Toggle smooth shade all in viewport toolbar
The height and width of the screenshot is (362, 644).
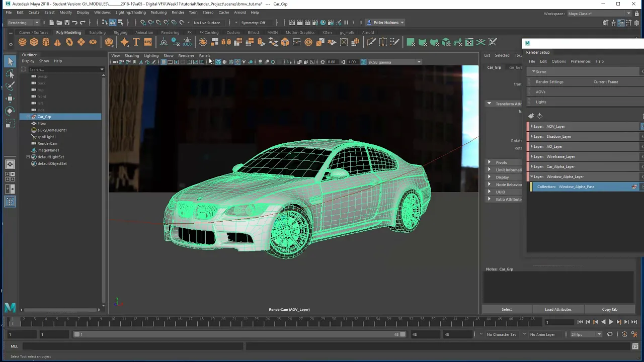click(218, 62)
